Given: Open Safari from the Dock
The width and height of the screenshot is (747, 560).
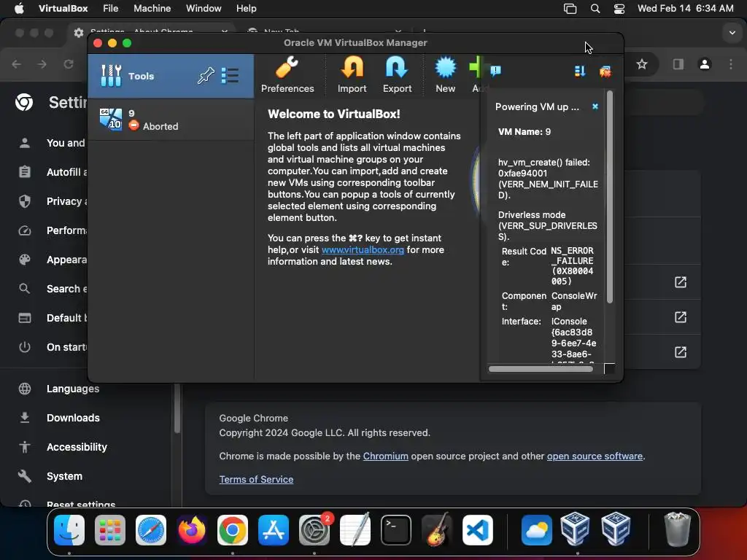Looking at the screenshot, I should pos(151,530).
